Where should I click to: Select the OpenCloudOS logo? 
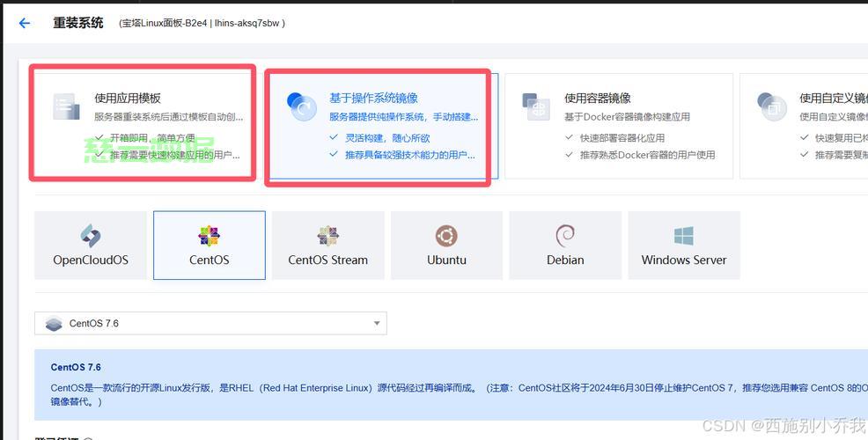[91, 236]
